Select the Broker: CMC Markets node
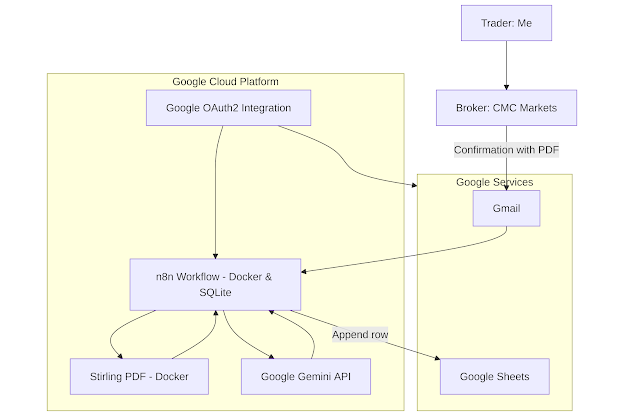 tap(506, 108)
